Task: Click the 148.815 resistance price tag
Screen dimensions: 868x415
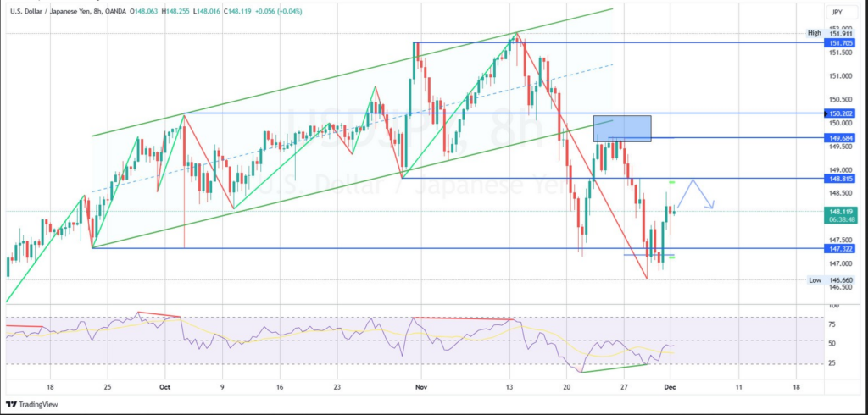Action: 841,178
